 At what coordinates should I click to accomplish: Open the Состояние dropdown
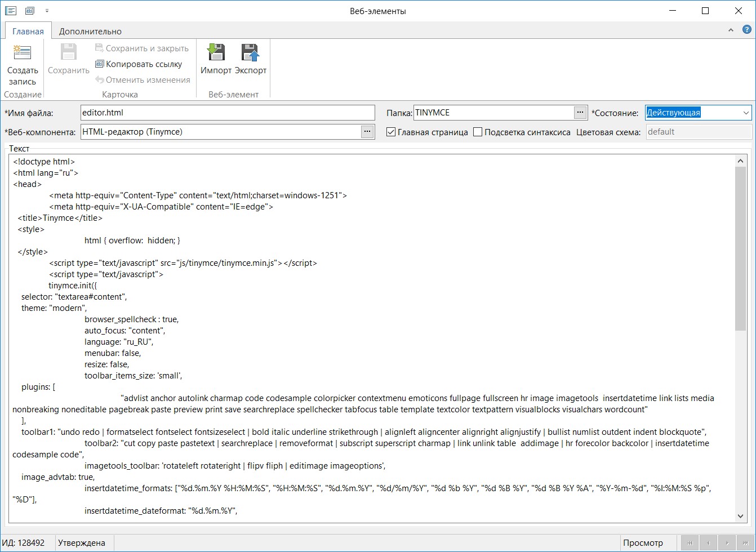(746, 113)
